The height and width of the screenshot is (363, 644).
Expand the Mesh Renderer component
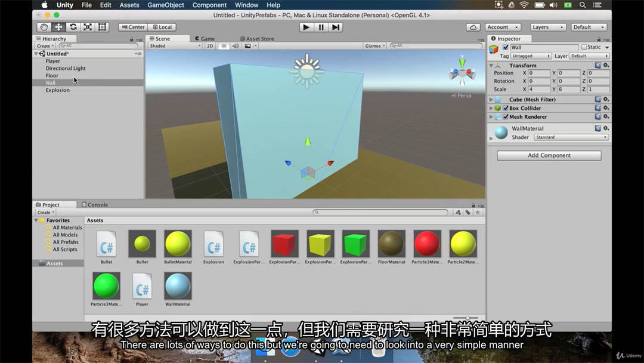pyautogui.click(x=491, y=117)
